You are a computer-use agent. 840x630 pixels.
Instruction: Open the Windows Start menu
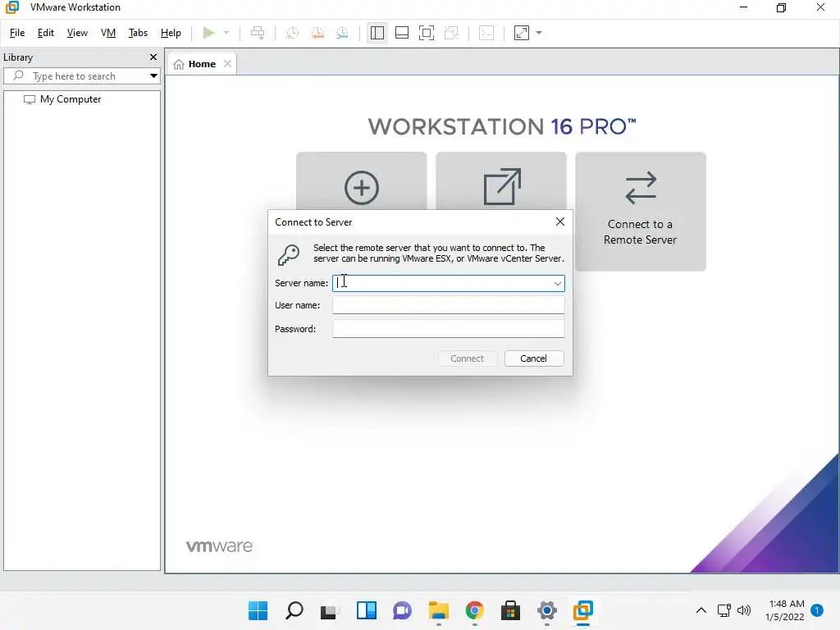click(258, 610)
